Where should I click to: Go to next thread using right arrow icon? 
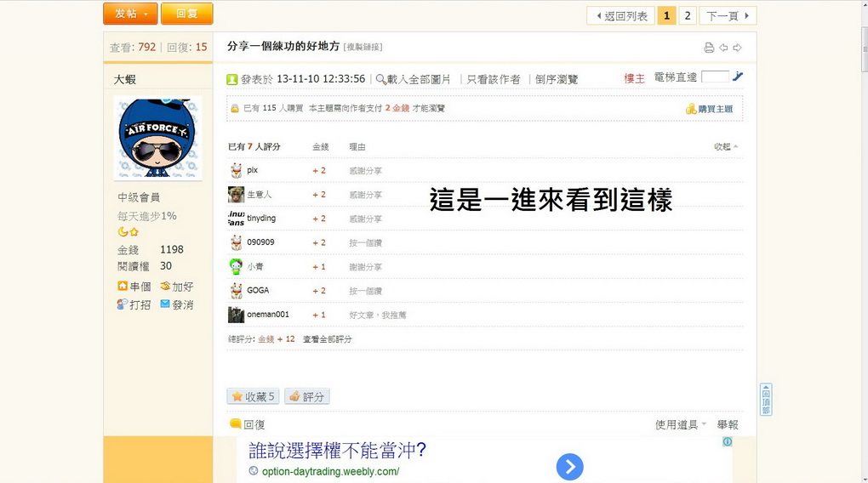tap(737, 48)
